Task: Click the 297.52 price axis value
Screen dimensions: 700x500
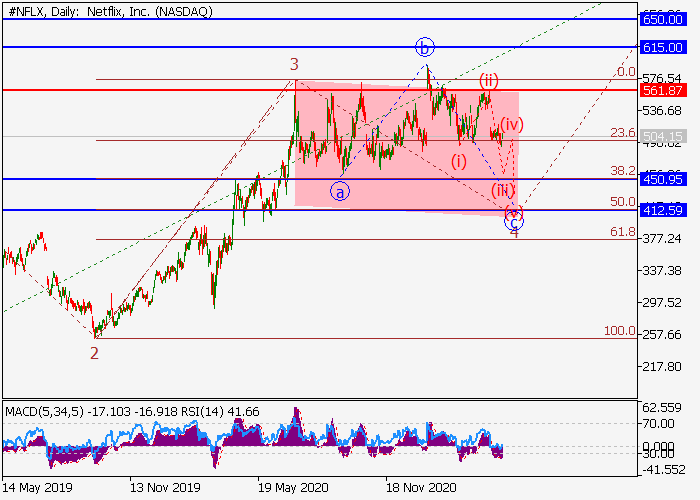Action: point(662,303)
